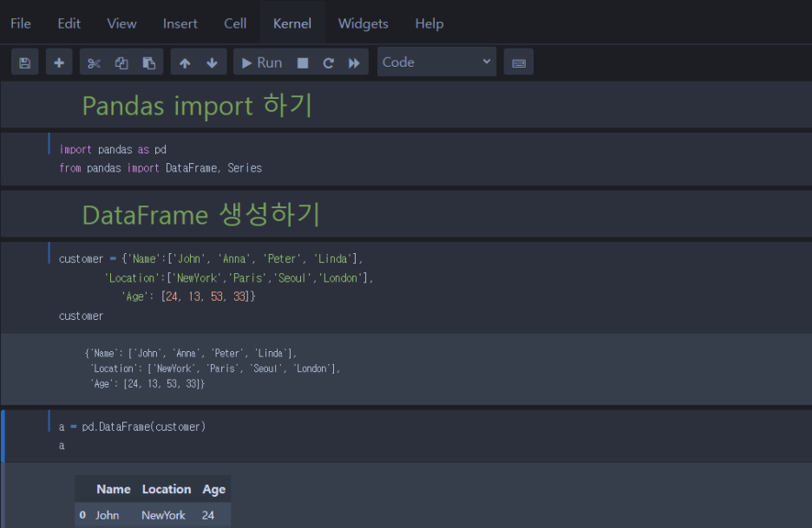Viewport: 812px width, 528px height.
Task: Cut selected cells with the scissors icon
Action: tap(94, 62)
